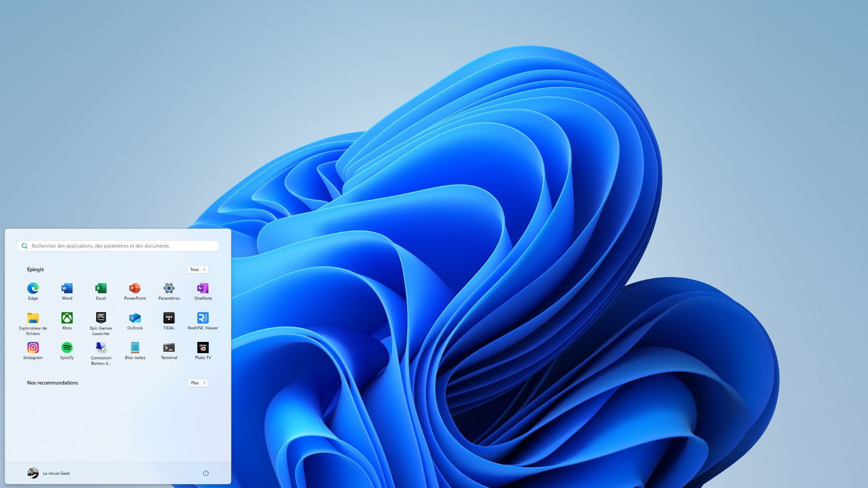The height and width of the screenshot is (488, 868).
Task: Open Epic Games Launcher
Action: 101,319
